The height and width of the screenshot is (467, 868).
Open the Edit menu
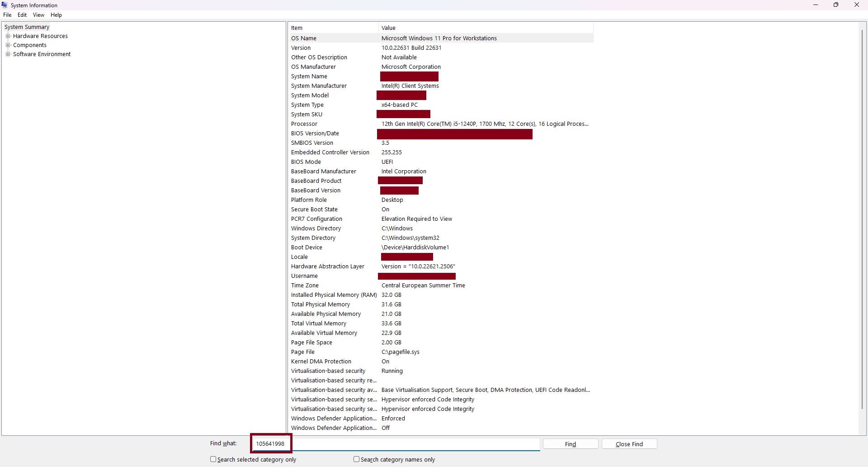tap(22, 15)
